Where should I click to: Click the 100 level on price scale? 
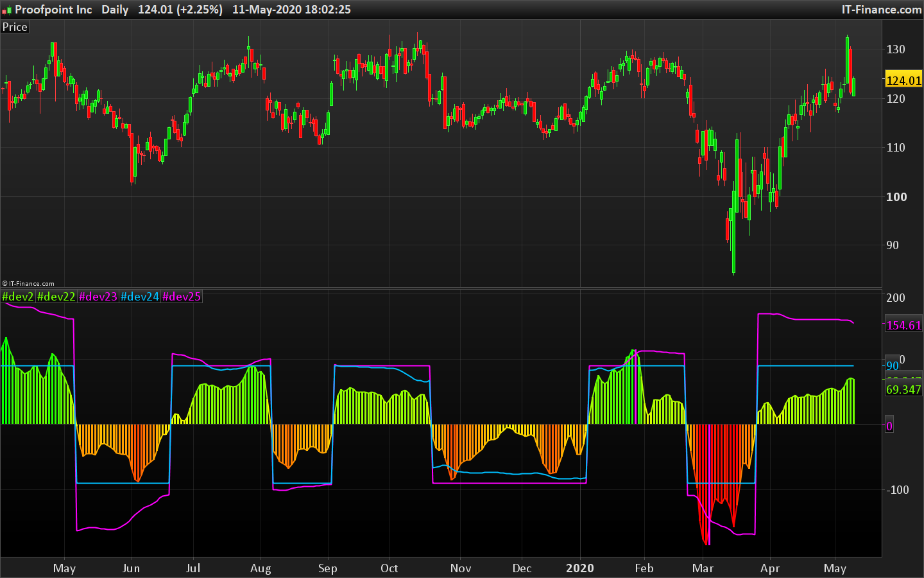click(896, 197)
